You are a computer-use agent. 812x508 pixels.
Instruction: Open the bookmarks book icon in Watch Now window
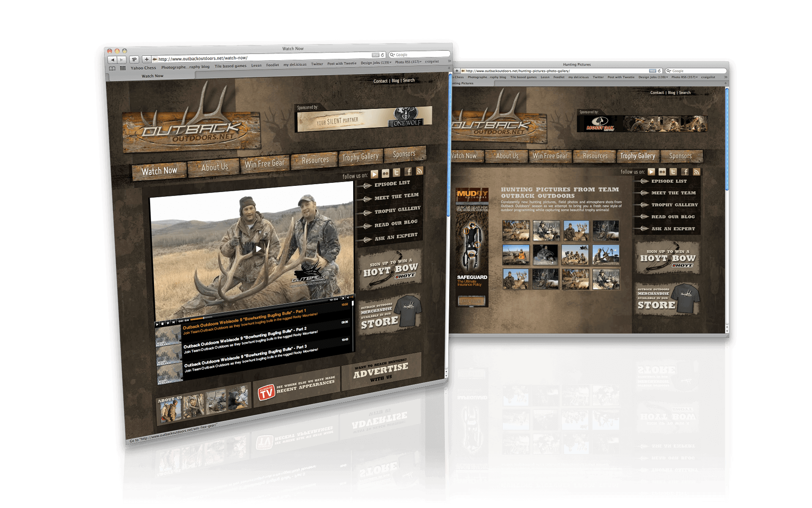coord(112,68)
